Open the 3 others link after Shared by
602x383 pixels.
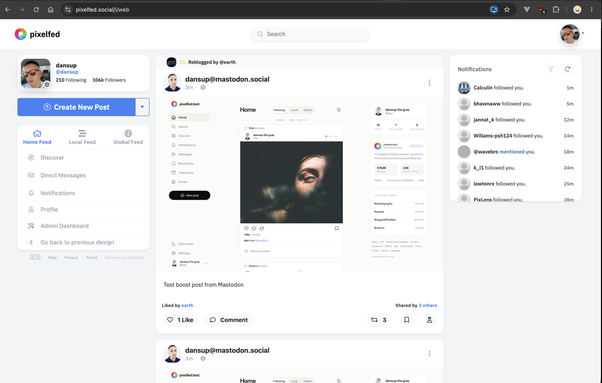pyautogui.click(x=428, y=305)
